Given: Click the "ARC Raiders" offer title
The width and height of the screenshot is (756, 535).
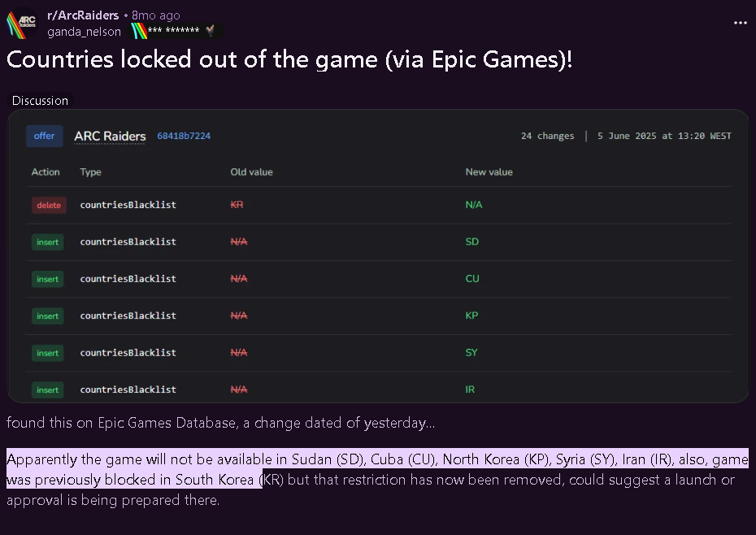Looking at the screenshot, I should coord(110,136).
